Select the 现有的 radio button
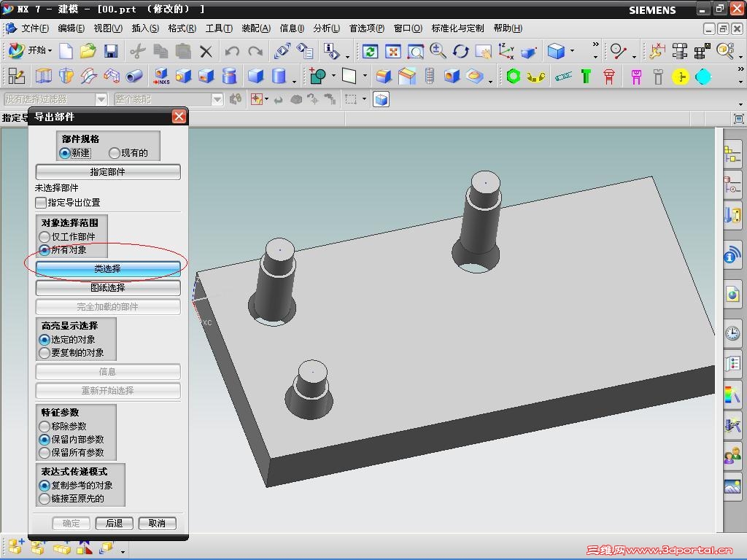Viewport: 747px width, 560px height. pyautogui.click(x=115, y=153)
